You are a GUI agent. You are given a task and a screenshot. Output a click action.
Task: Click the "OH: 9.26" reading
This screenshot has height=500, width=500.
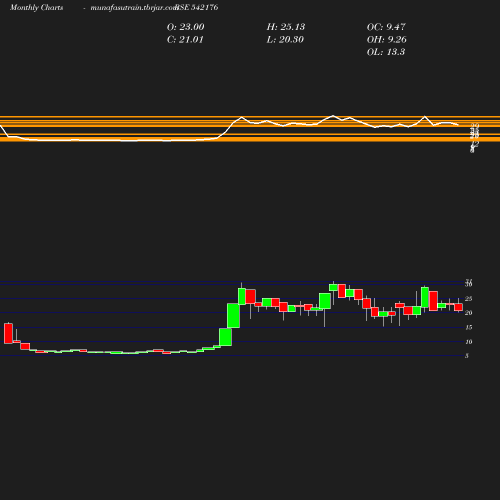pyautogui.click(x=386, y=40)
